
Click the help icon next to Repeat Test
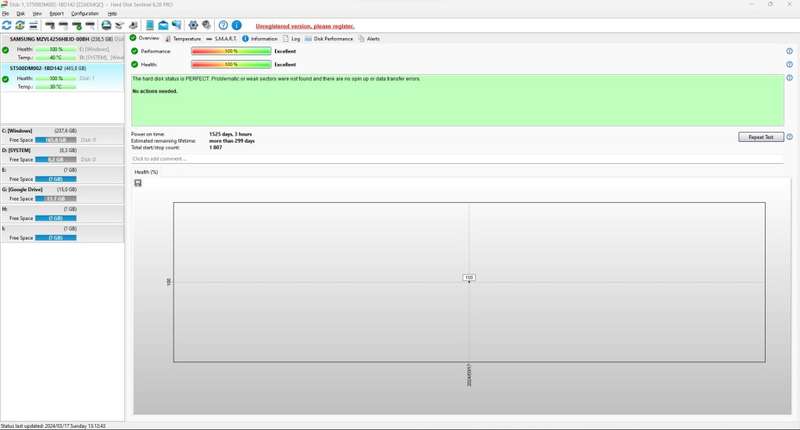click(x=789, y=137)
